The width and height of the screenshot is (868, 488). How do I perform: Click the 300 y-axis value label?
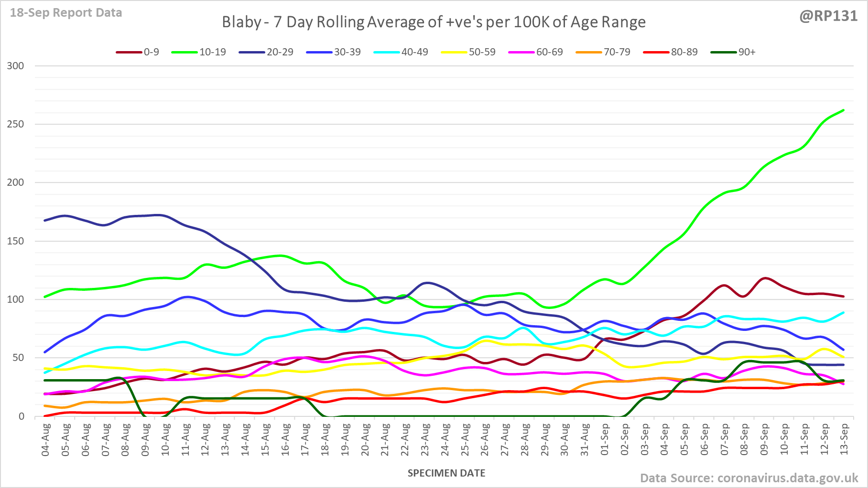(x=15, y=66)
